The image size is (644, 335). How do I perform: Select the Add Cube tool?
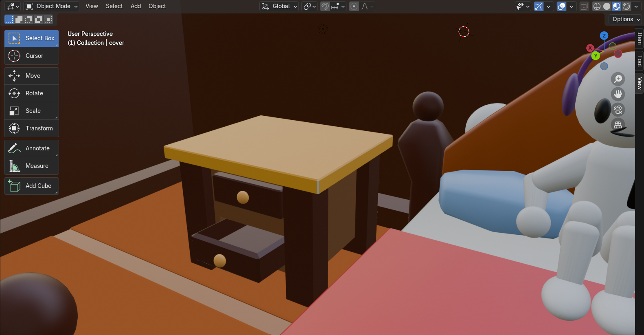pyautogui.click(x=31, y=186)
